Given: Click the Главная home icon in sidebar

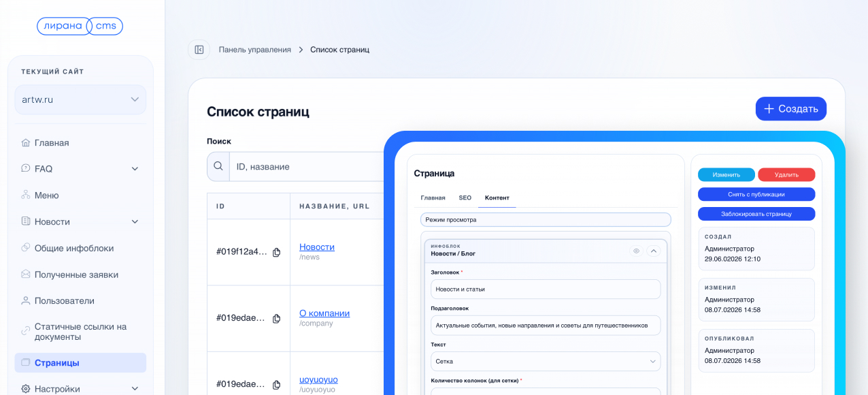Looking at the screenshot, I should pyautogui.click(x=26, y=143).
